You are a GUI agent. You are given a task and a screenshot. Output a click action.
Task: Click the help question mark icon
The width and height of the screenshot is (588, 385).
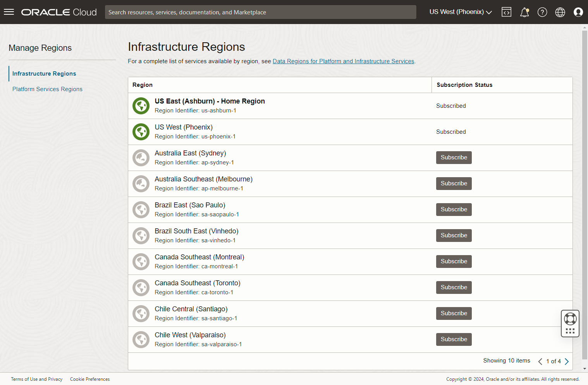(542, 12)
